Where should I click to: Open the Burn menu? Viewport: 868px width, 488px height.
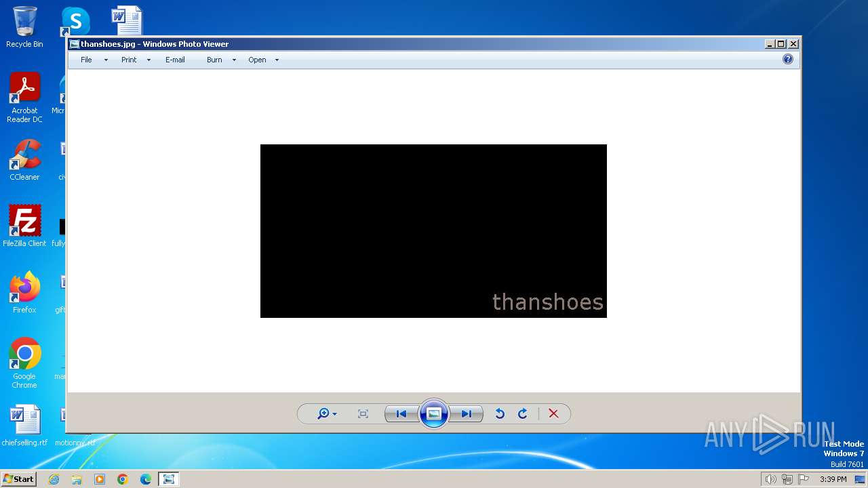[x=214, y=60]
